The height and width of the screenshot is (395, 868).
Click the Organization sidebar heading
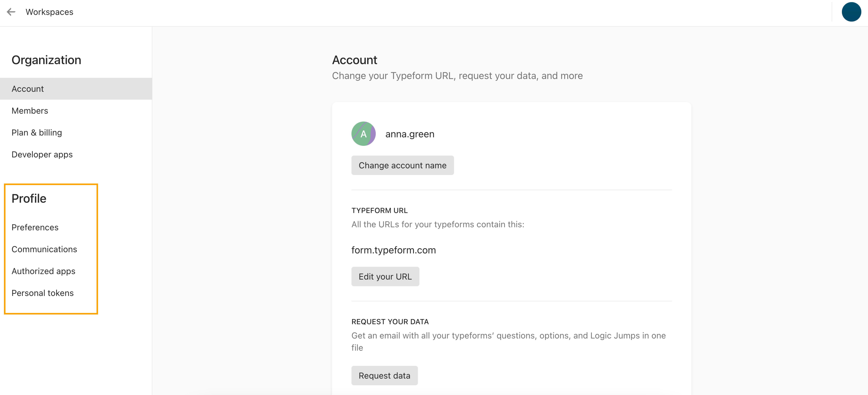pyautogui.click(x=46, y=60)
